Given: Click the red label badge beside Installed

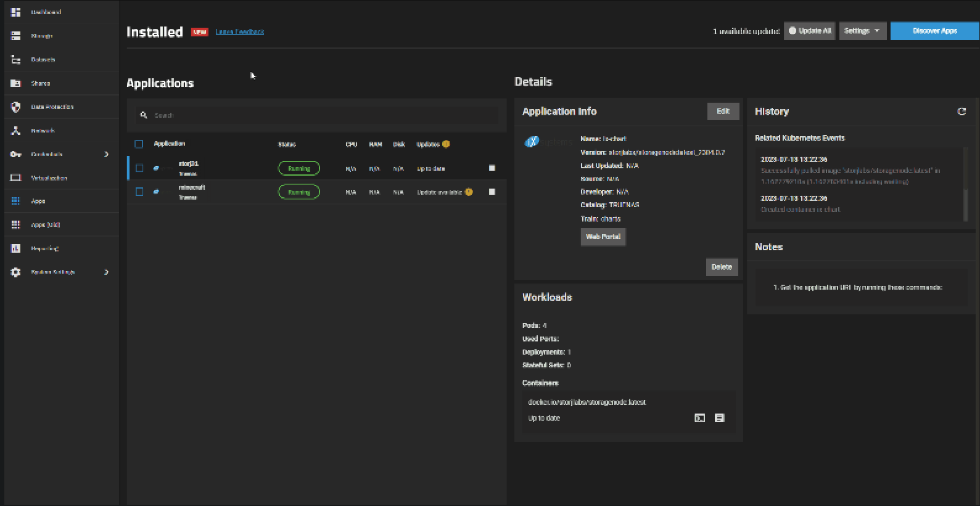Looking at the screenshot, I should [200, 32].
